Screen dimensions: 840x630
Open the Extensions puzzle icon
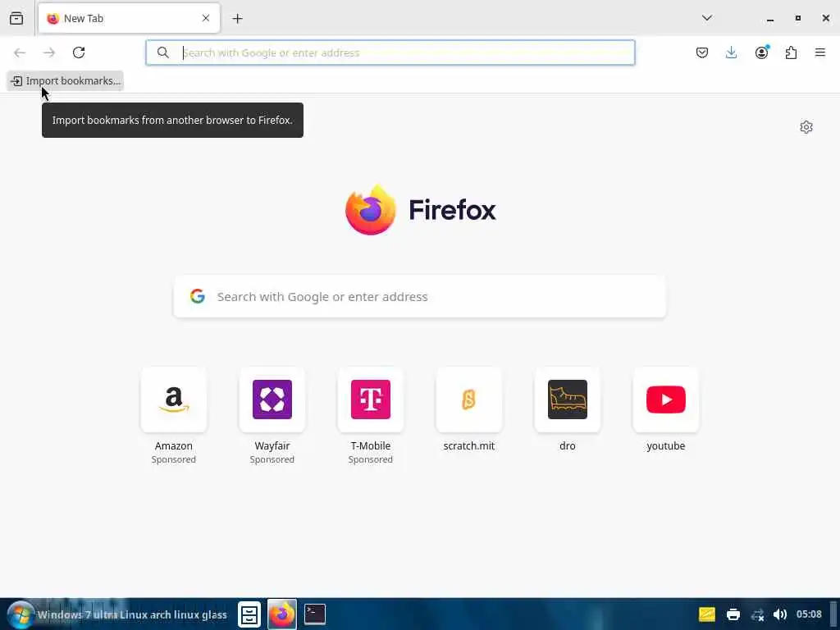(x=791, y=52)
